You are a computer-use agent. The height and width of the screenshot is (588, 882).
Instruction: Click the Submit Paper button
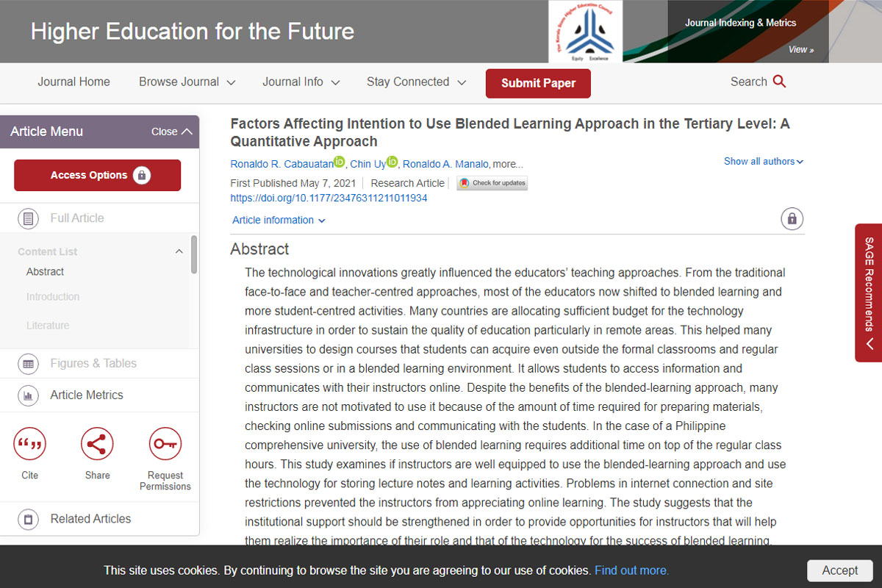tap(538, 83)
